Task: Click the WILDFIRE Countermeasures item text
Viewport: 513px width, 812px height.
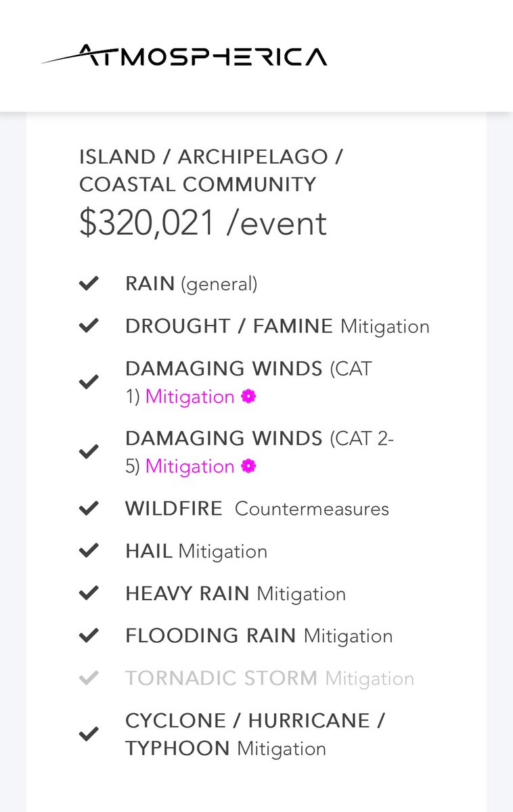Action: point(257,509)
